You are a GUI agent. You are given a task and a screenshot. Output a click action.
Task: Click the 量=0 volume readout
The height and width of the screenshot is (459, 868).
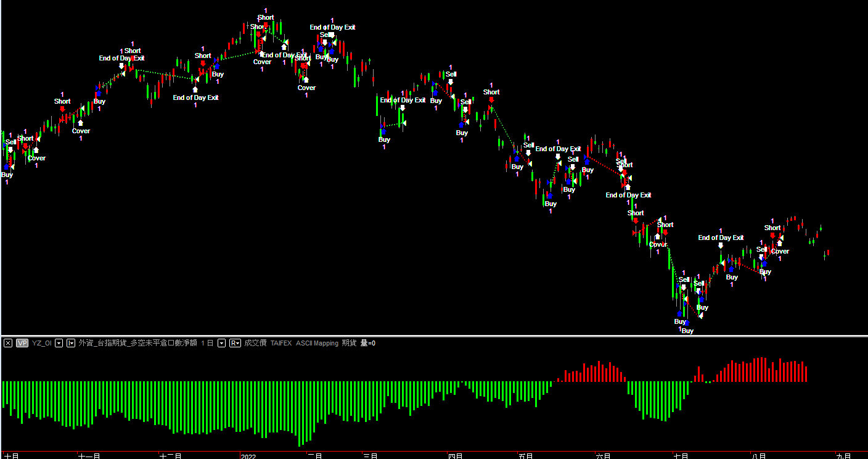368,343
